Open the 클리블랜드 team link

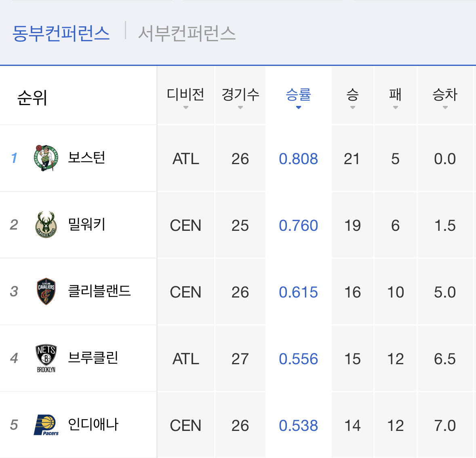point(99,291)
